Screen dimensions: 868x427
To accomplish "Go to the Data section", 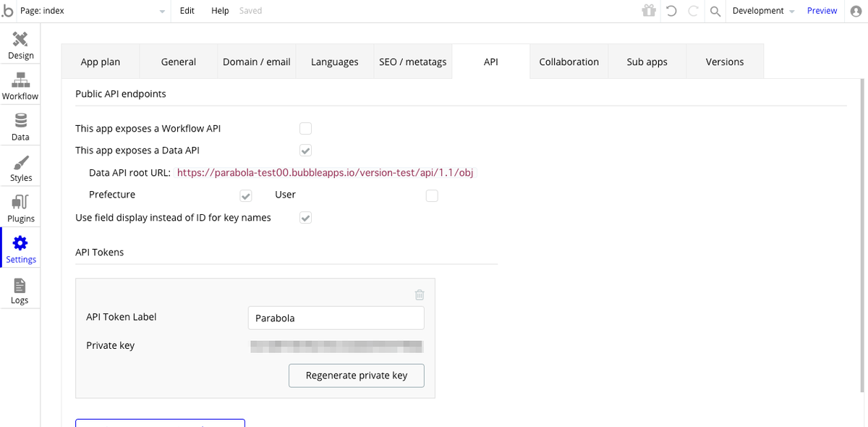I will pyautogui.click(x=20, y=127).
